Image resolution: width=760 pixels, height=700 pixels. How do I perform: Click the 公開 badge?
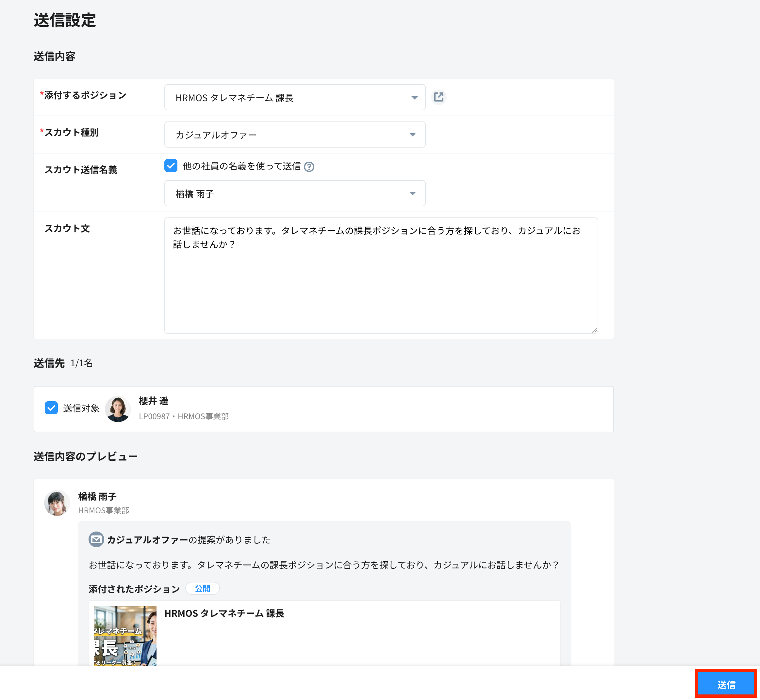click(202, 589)
